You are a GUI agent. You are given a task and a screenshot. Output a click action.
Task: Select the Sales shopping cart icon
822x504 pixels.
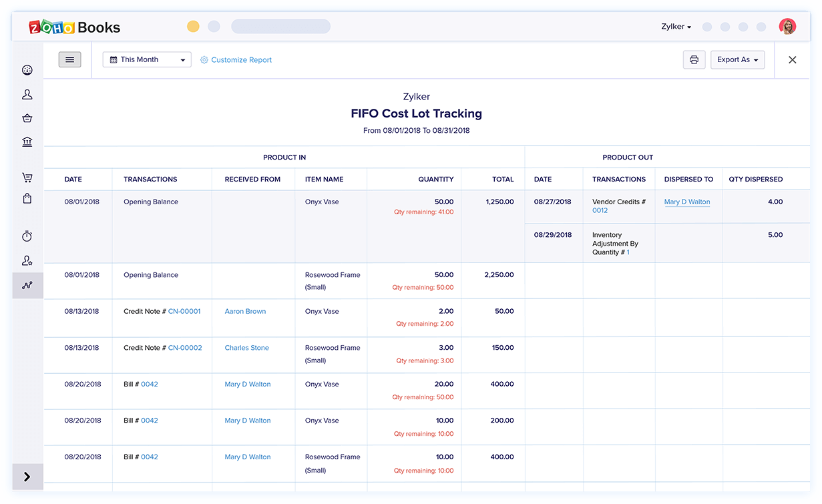27,178
